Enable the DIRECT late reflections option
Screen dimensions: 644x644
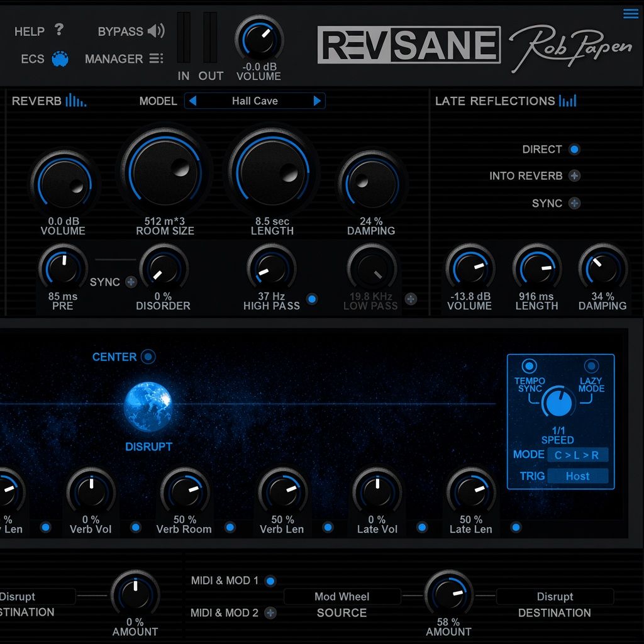point(575,149)
